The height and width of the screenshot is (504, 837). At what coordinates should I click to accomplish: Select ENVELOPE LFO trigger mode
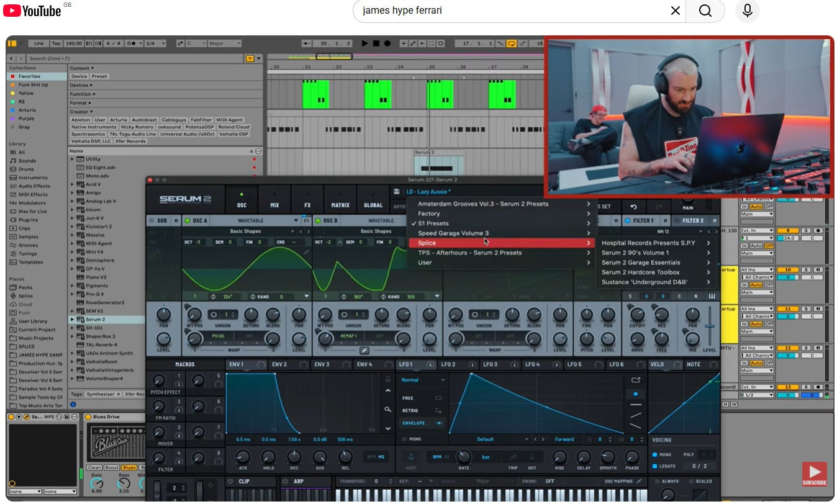(422, 423)
